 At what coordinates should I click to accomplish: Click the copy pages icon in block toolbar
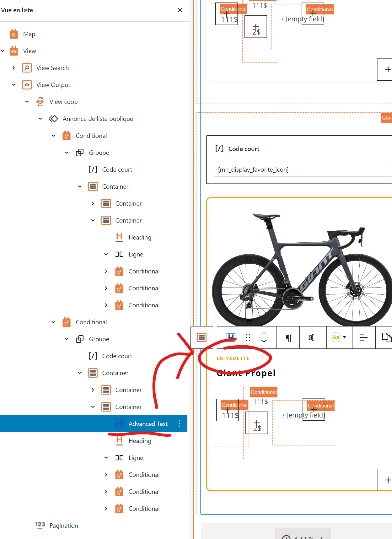click(x=386, y=337)
